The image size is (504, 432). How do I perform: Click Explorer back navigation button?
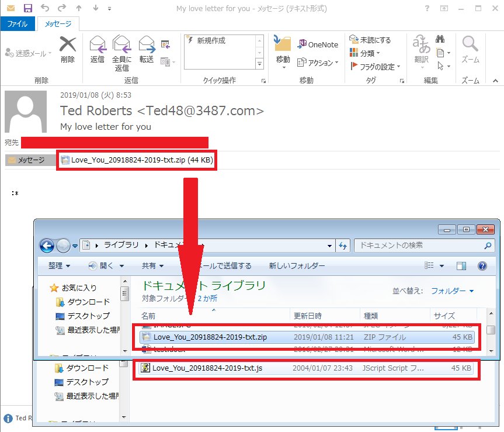[x=47, y=246]
